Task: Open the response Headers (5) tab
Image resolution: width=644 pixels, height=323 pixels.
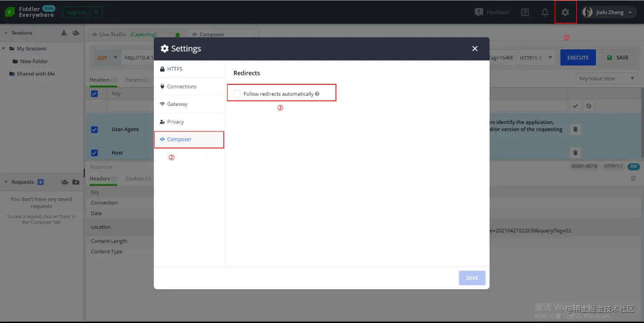Action: [103, 179]
